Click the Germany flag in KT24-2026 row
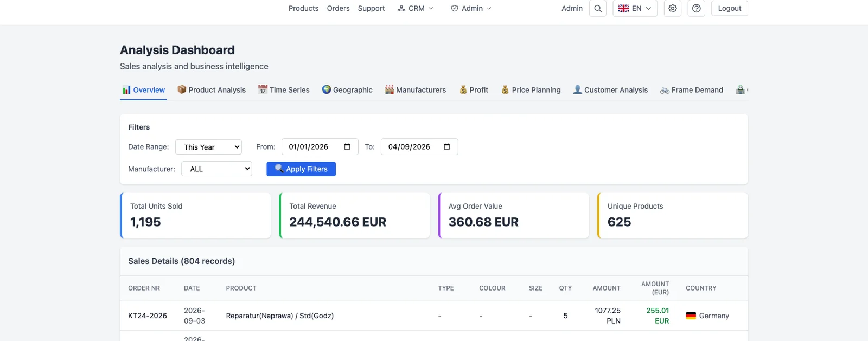Image resolution: width=868 pixels, height=341 pixels. tap(691, 316)
